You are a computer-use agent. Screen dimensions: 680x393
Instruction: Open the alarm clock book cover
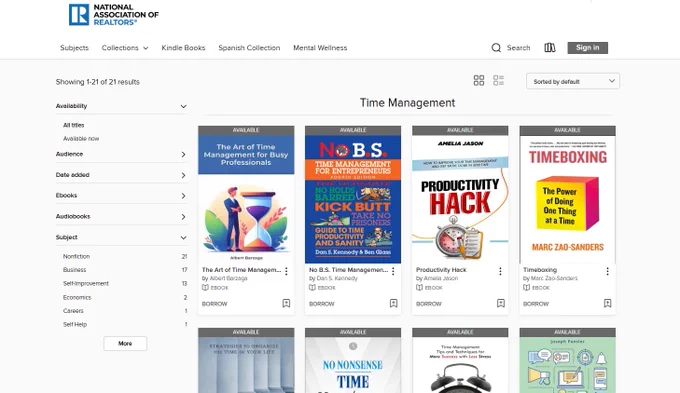(x=460, y=364)
